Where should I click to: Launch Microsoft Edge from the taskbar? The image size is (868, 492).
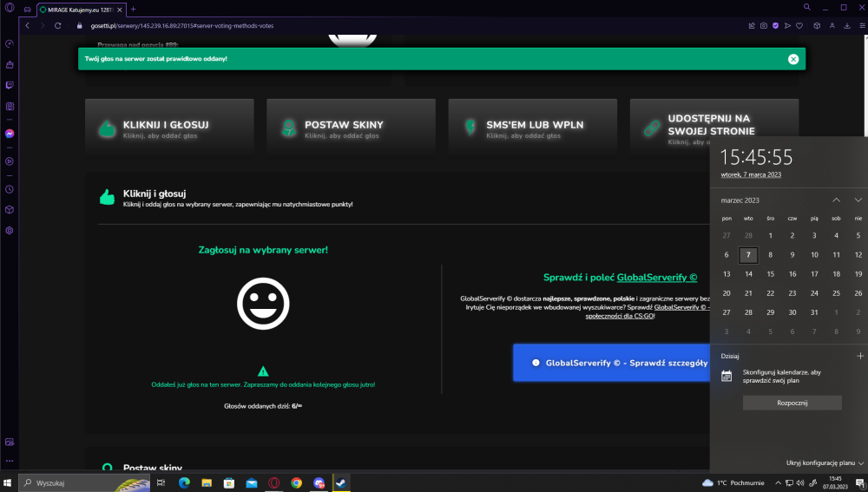[184, 482]
